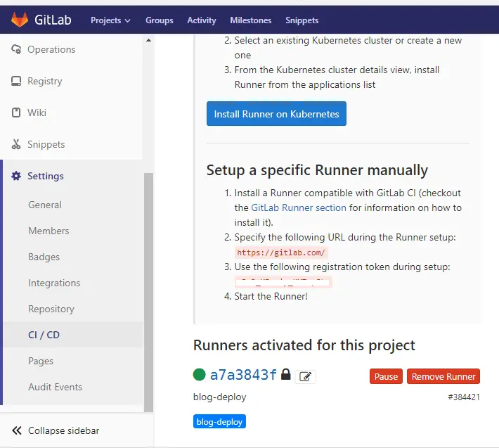Click the sidebar scroll-up arrow

(148, 40)
